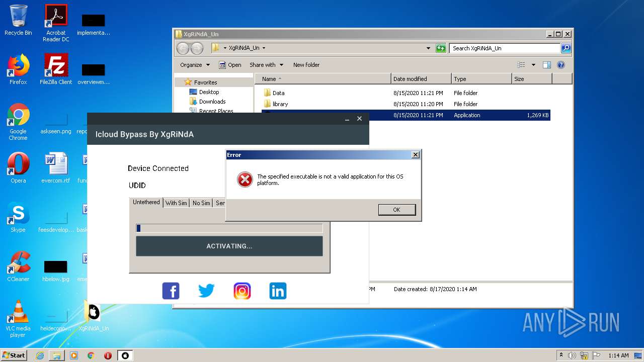This screenshot has width=644, height=362.
Task: Click the Windows Start button
Action: pyautogui.click(x=14, y=355)
